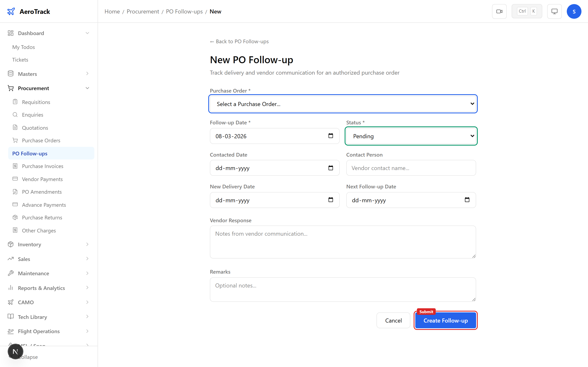
Task: Click the Create Follow-up button
Action: 445,320
